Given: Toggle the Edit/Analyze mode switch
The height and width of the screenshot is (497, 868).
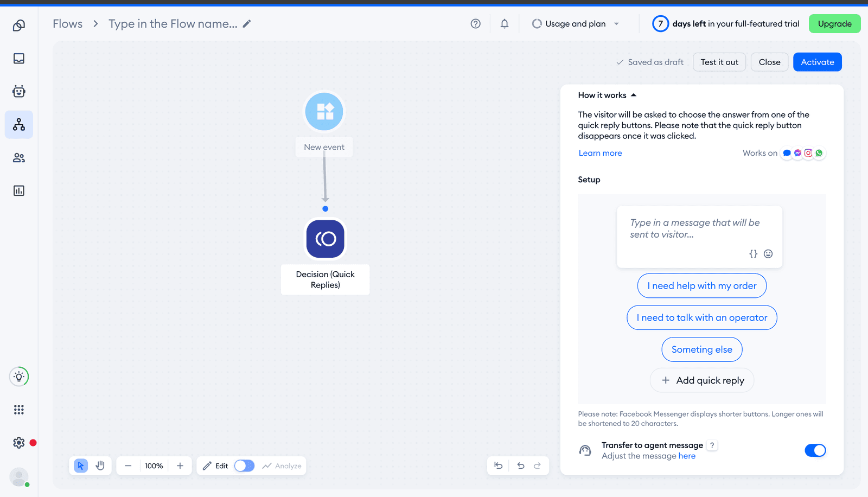Looking at the screenshot, I should coord(244,466).
